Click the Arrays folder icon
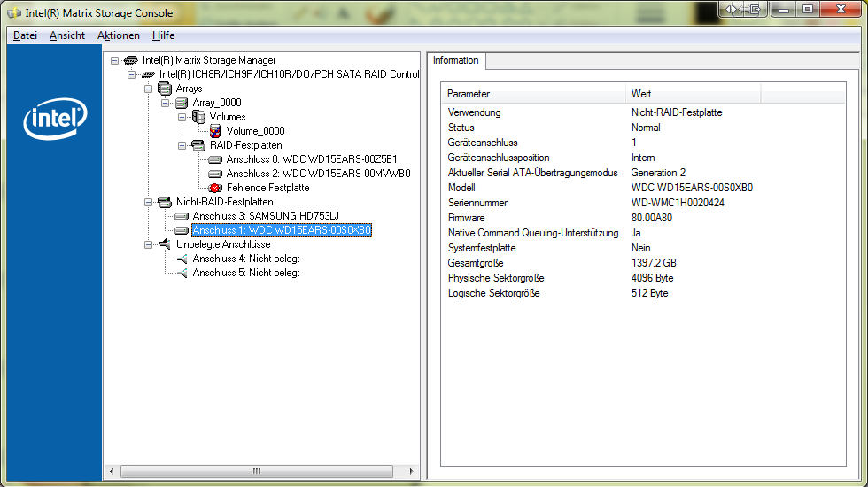This screenshot has height=487, width=868. (165, 88)
